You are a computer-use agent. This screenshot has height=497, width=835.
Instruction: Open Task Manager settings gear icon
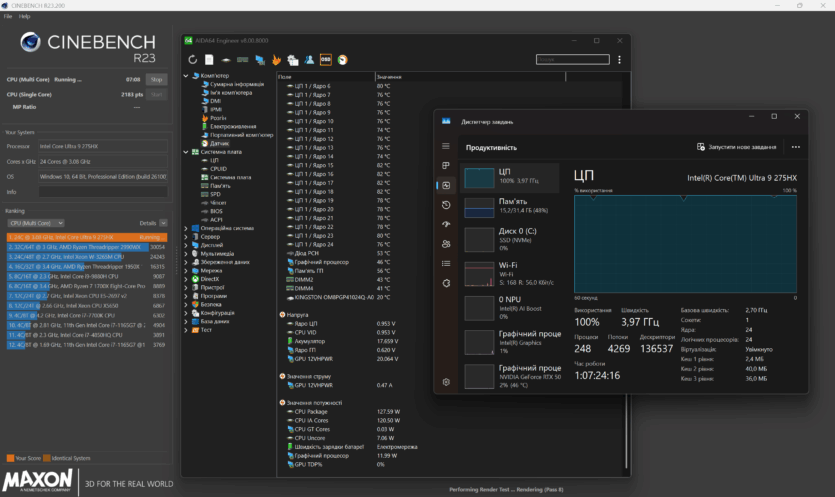tap(446, 381)
